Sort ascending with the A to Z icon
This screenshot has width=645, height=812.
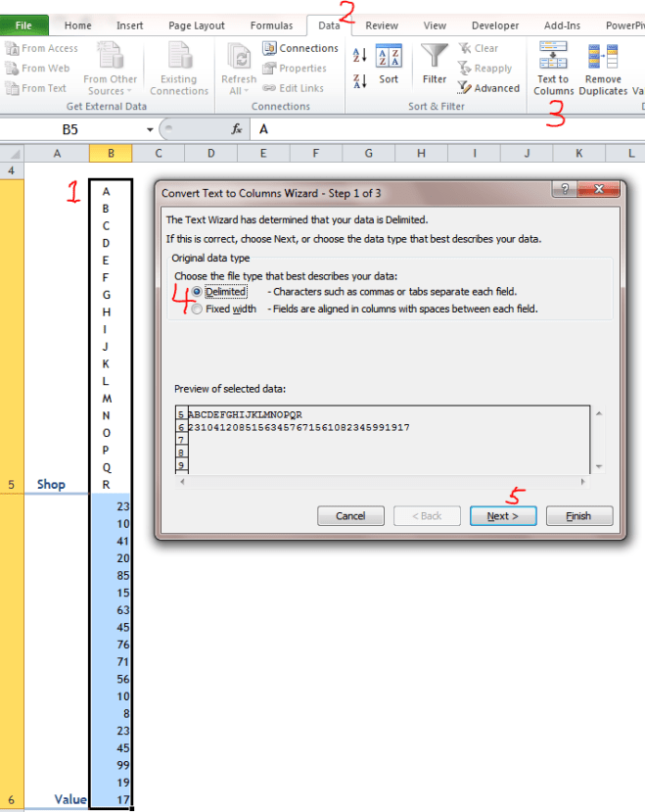tap(359, 56)
